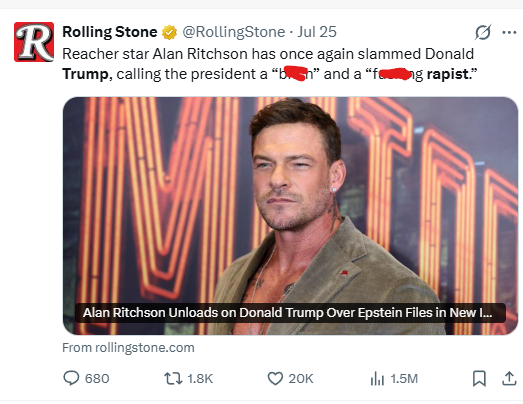Click the tweet body text
Image resolution: width=523 pixels, height=404 pixels.
pyautogui.click(x=270, y=64)
